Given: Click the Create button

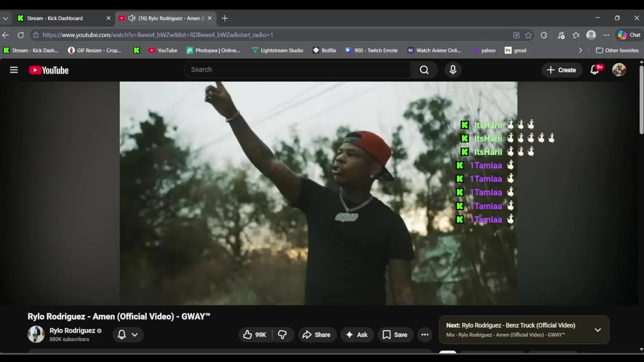Looking at the screenshot, I should pos(561,70).
